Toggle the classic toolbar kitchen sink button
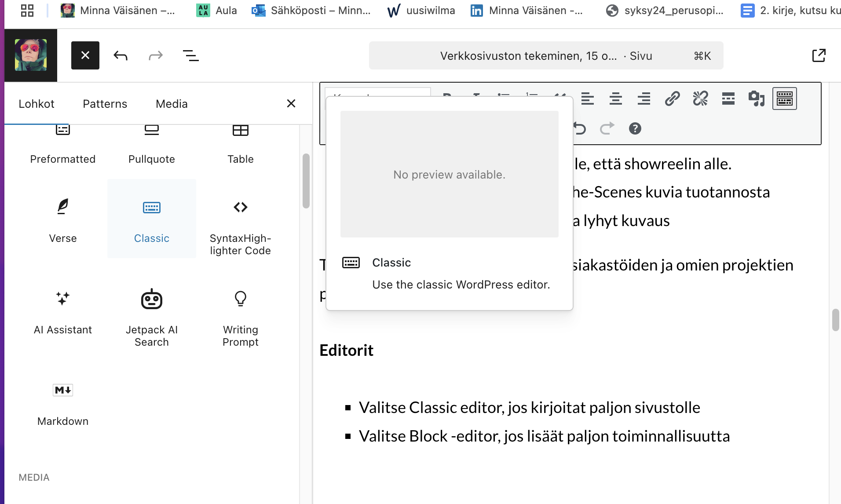Image resolution: width=841 pixels, height=504 pixels. tap(784, 99)
